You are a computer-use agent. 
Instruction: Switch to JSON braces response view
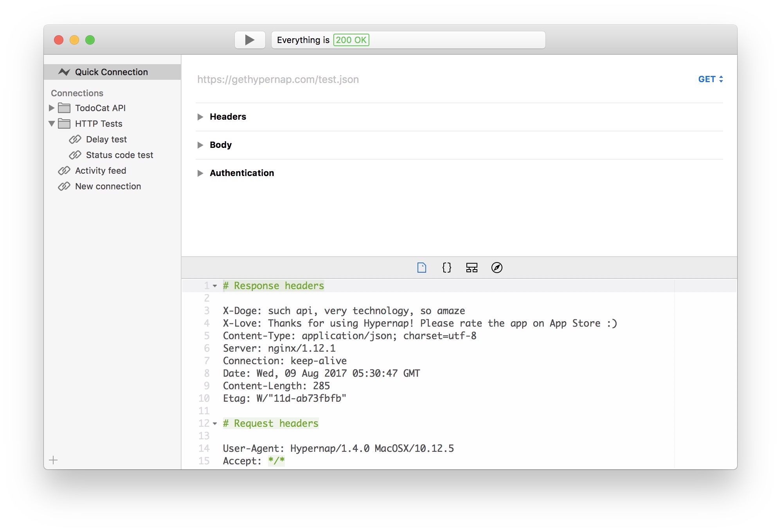click(x=446, y=268)
